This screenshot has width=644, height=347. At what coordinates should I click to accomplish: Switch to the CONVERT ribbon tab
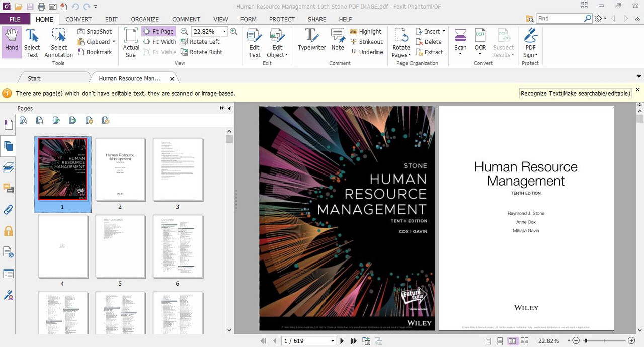78,19
